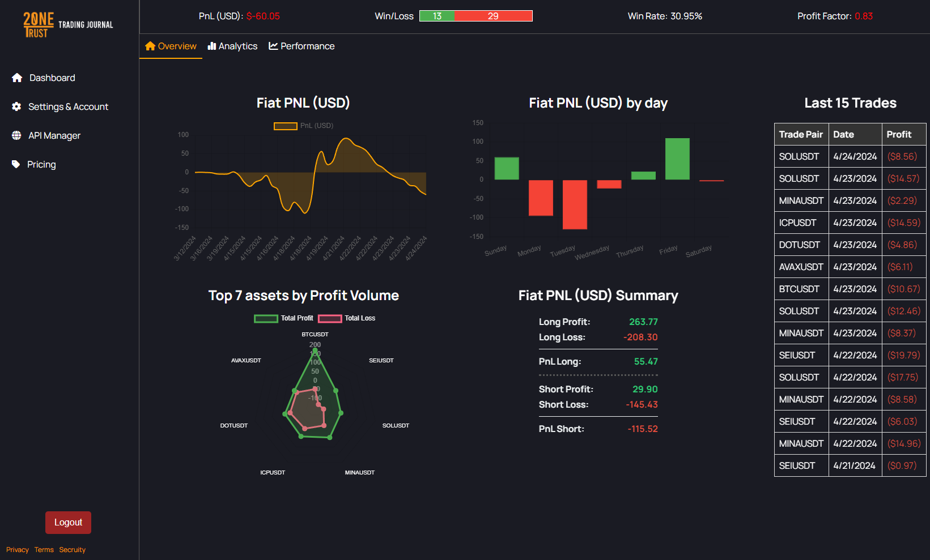Toggle Total Profit legend item
This screenshot has height=560, width=930.
click(283, 318)
